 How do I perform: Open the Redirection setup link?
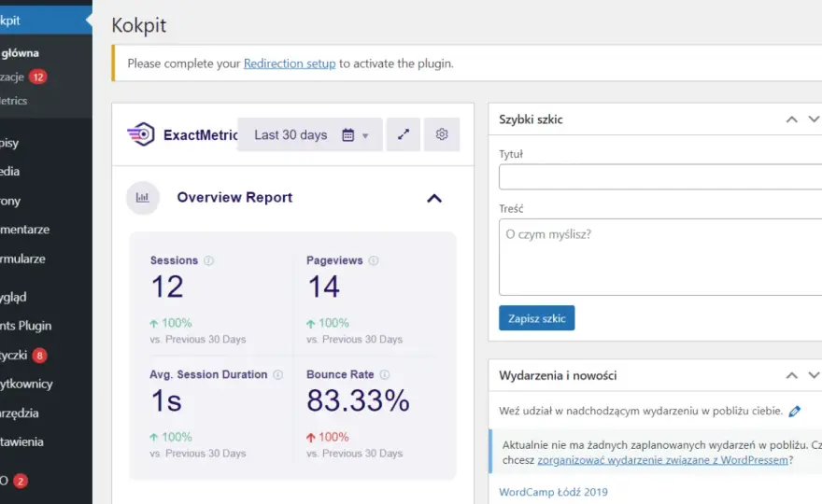tap(290, 63)
